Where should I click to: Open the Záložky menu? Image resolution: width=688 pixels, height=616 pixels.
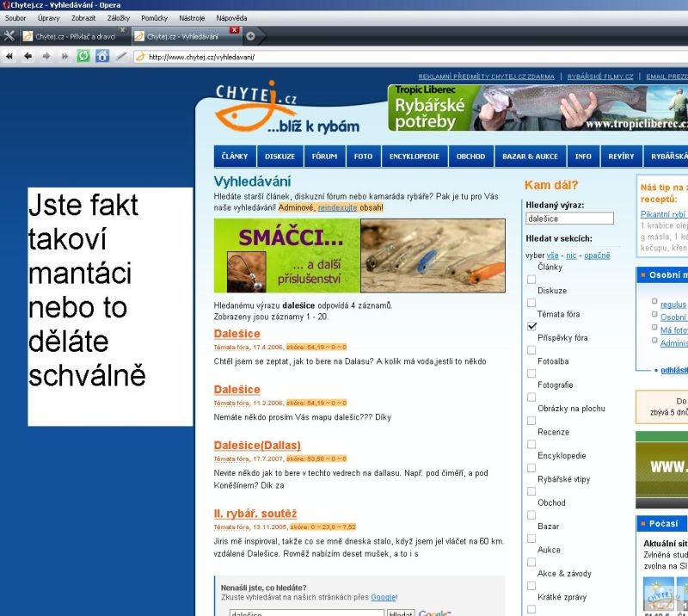(119, 18)
